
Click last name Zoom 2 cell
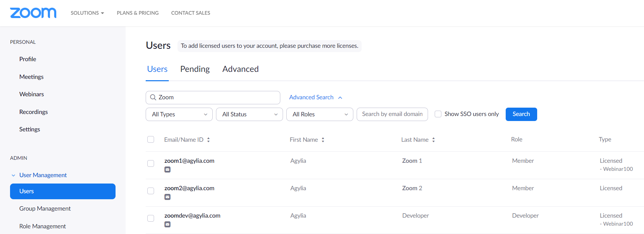(412, 188)
